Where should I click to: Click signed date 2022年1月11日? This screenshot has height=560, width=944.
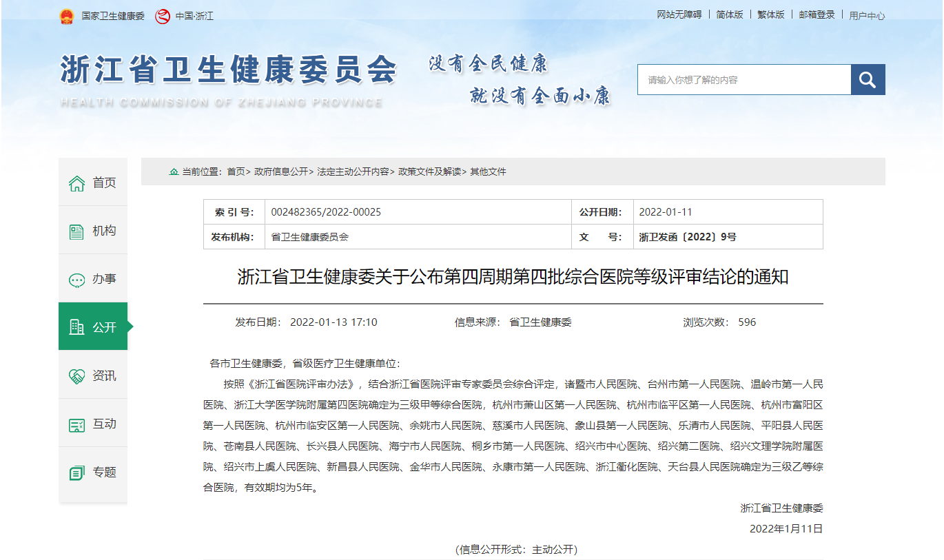tap(787, 529)
